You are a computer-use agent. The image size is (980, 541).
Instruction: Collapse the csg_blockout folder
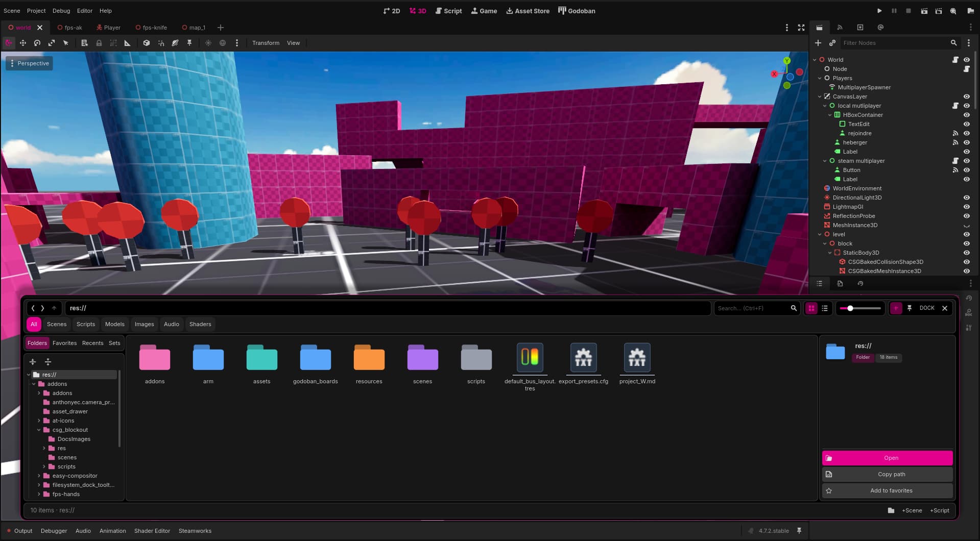point(39,430)
